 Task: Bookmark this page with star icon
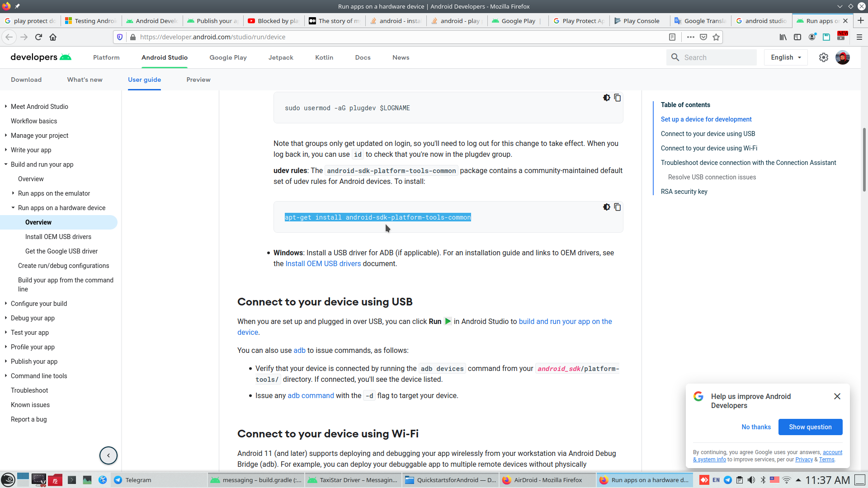point(716,37)
